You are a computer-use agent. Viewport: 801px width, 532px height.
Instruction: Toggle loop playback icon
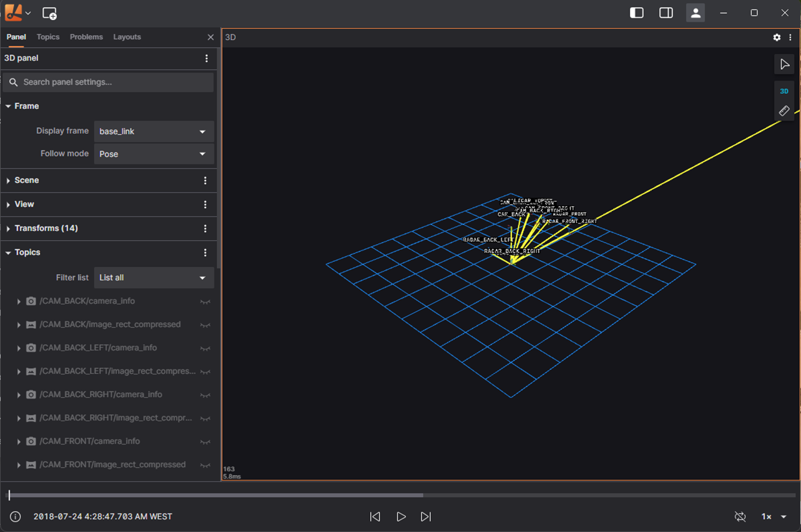pyautogui.click(x=740, y=516)
